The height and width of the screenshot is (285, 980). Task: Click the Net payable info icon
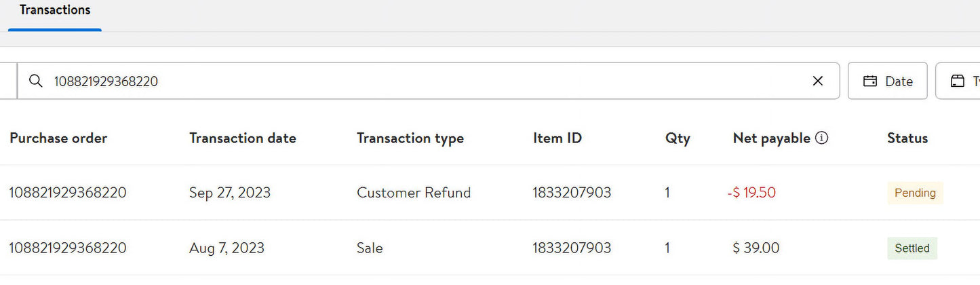822,138
